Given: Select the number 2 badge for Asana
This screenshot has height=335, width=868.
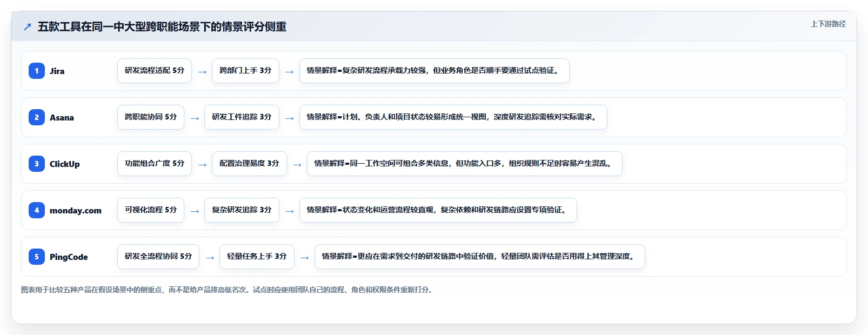Looking at the screenshot, I should pos(37,117).
